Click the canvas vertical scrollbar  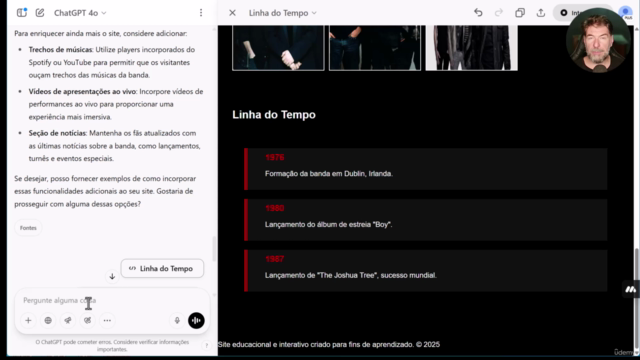click(x=636, y=298)
